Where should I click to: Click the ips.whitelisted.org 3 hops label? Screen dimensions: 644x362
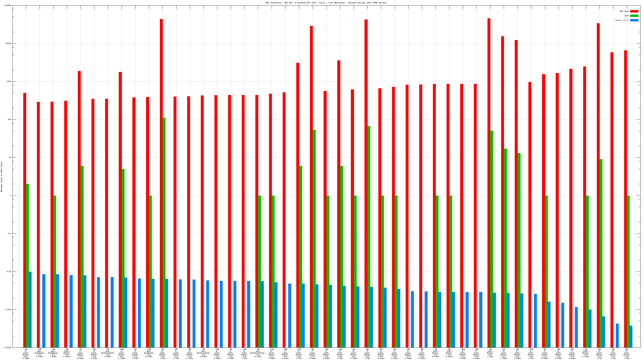click(108, 353)
